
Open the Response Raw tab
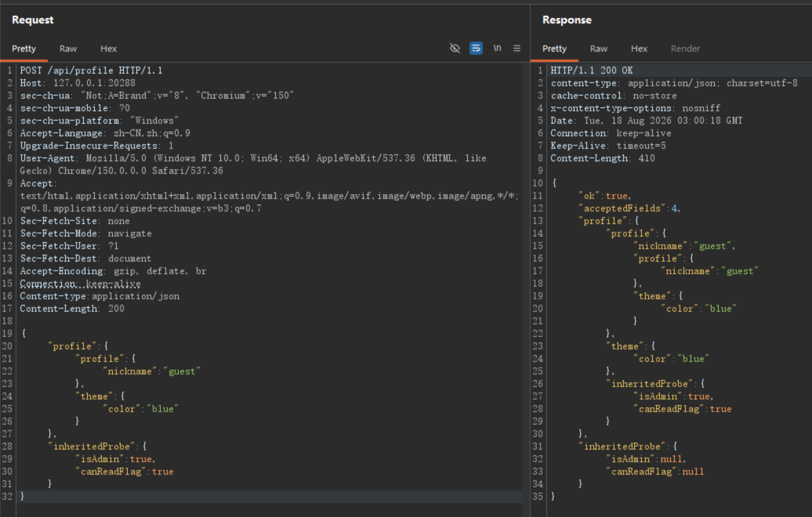click(x=599, y=49)
